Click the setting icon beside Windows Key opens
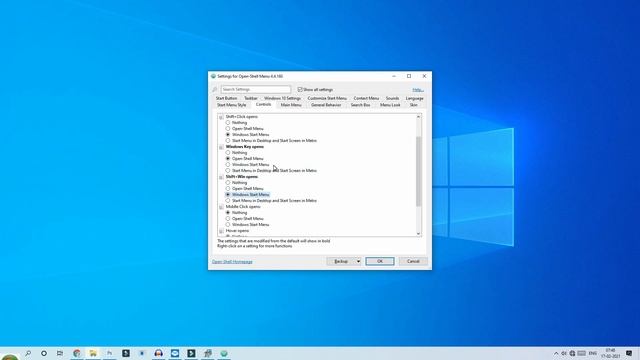 [x=221, y=147]
